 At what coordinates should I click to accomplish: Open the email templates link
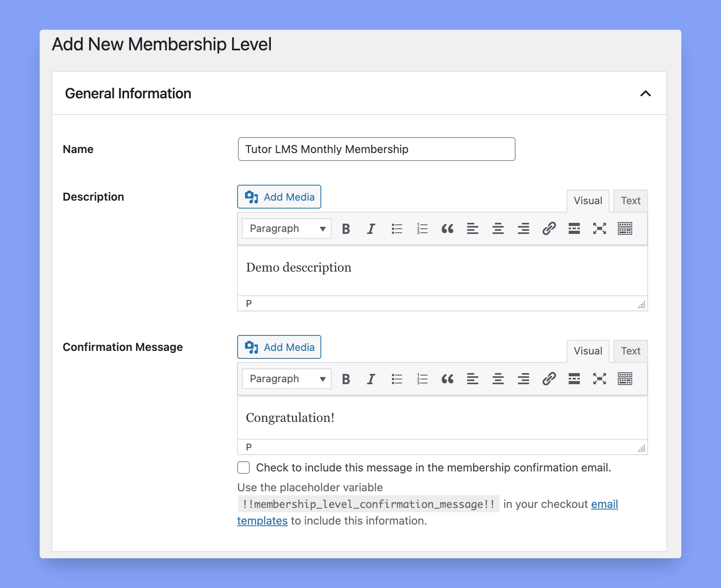click(604, 504)
